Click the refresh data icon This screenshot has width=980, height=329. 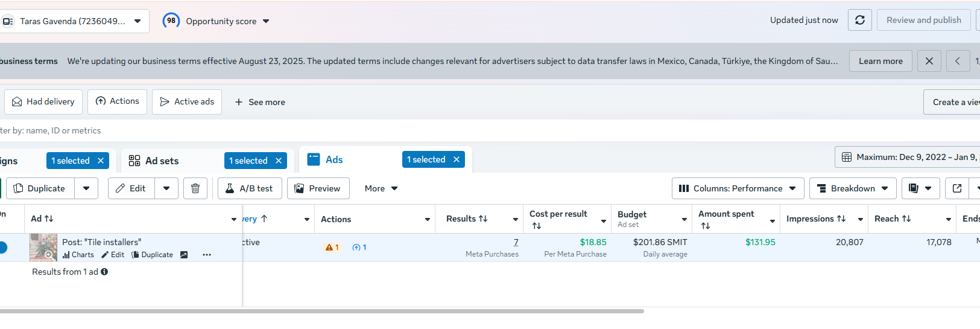point(860,20)
